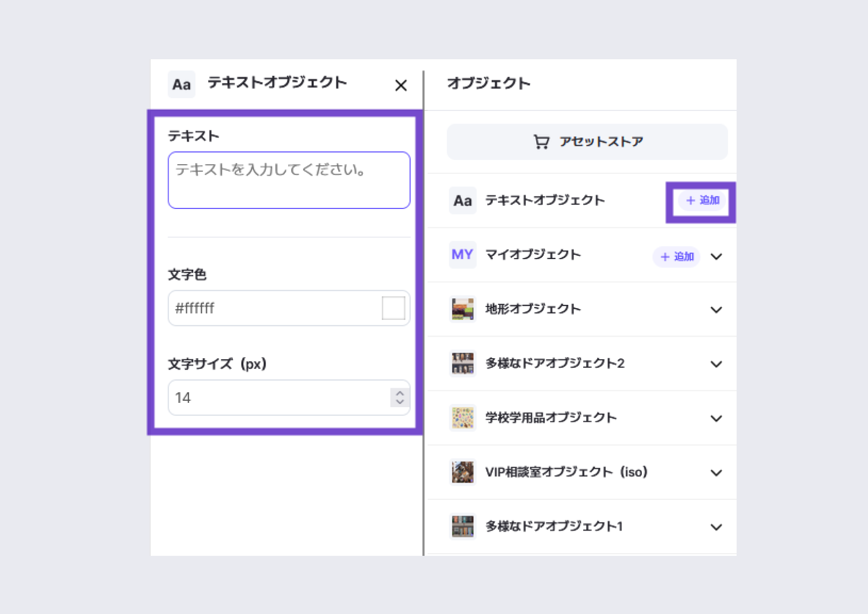Click the MY icon for マイオブジェクト
868x614 pixels.
[x=463, y=255]
